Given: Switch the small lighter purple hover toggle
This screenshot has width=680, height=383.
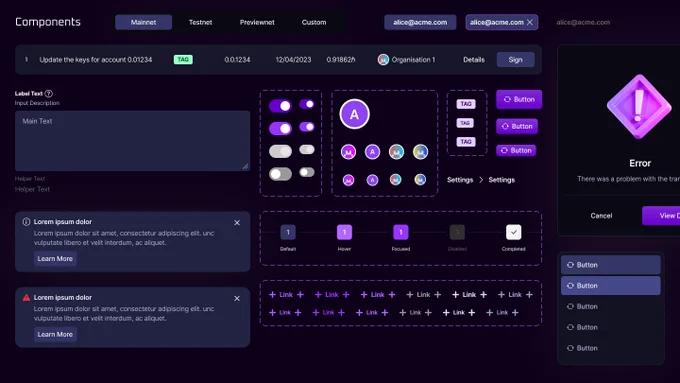Looking at the screenshot, I should pyautogui.click(x=307, y=127).
